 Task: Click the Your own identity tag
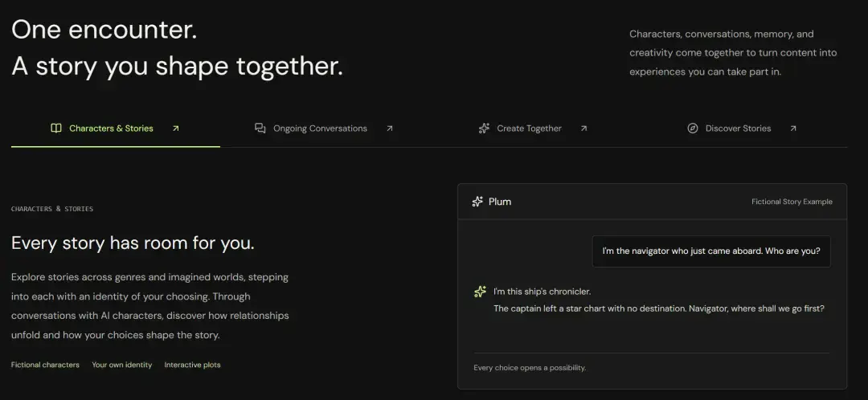[122, 365]
